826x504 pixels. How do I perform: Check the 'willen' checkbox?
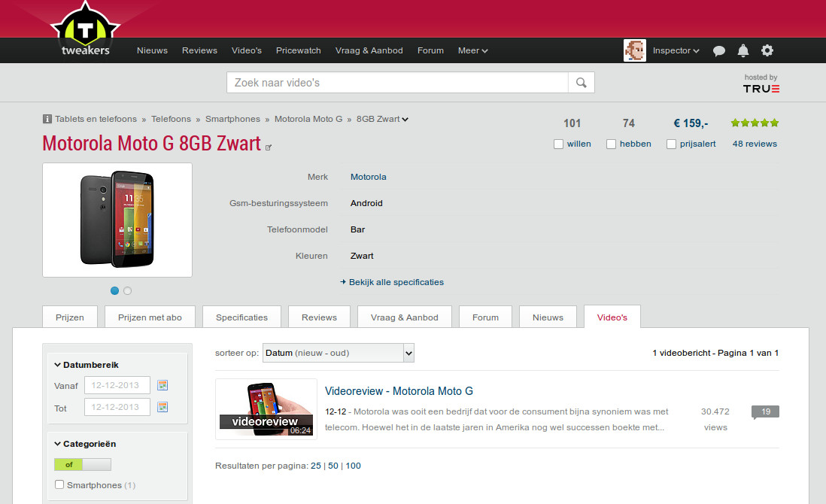pyautogui.click(x=558, y=144)
